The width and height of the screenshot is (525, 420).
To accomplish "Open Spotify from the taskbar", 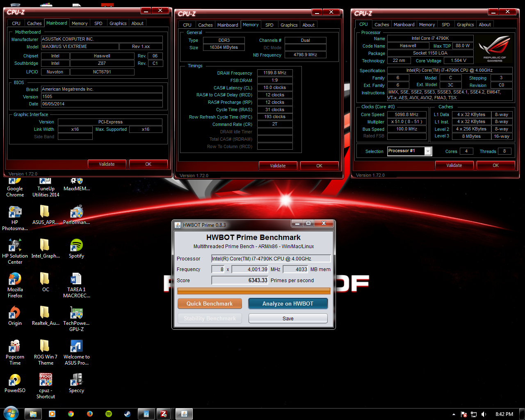I will [x=109, y=414].
